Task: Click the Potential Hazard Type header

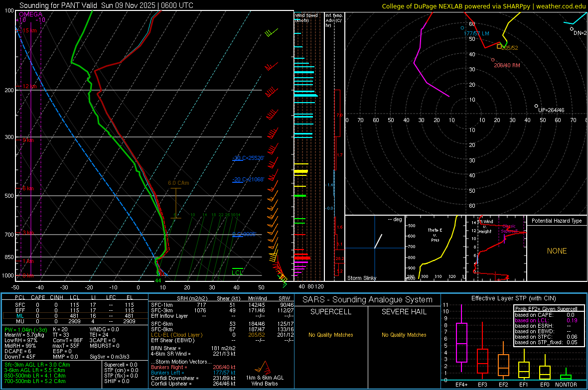Action: [x=557, y=221]
